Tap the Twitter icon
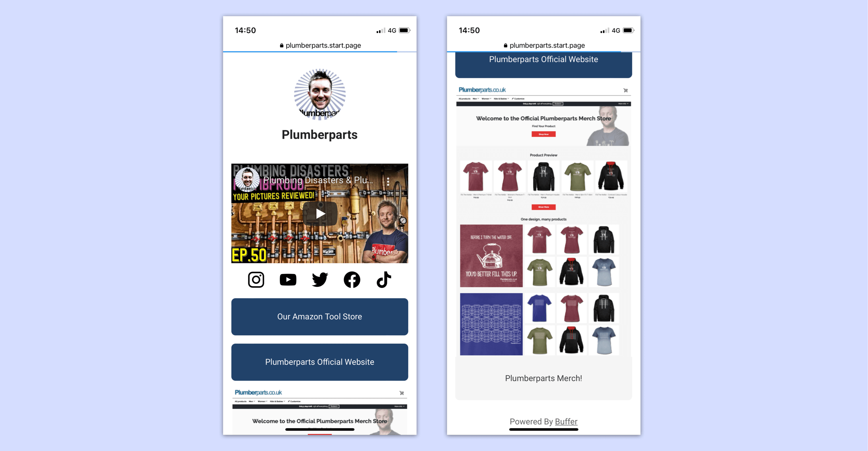The height and width of the screenshot is (451, 868). [x=320, y=279]
